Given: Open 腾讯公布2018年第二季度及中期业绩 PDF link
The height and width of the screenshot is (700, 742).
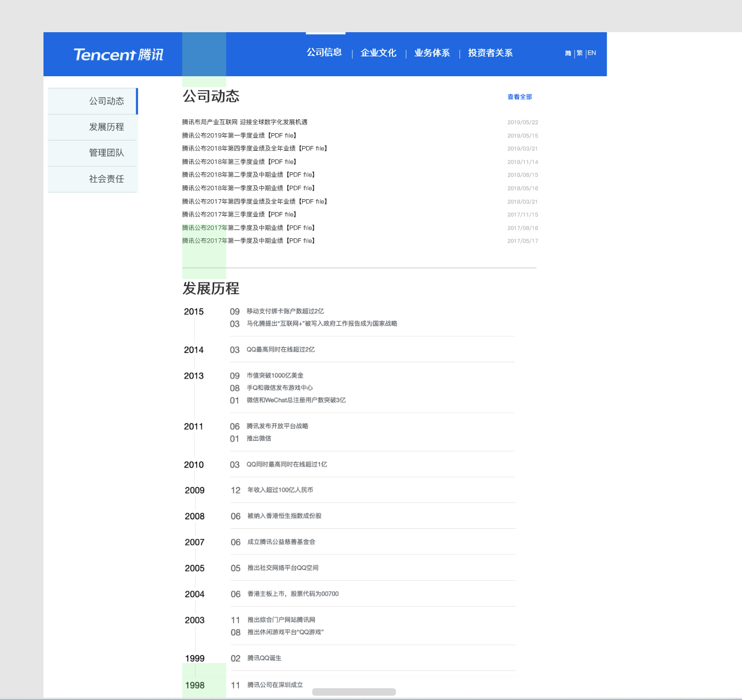Looking at the screenshot, I should coord(249,175).
